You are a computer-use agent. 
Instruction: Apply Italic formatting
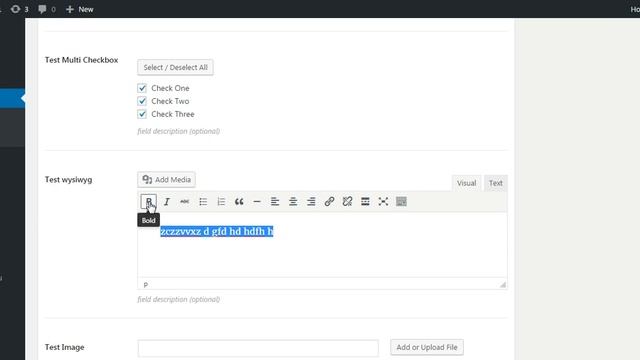[167, 201]
